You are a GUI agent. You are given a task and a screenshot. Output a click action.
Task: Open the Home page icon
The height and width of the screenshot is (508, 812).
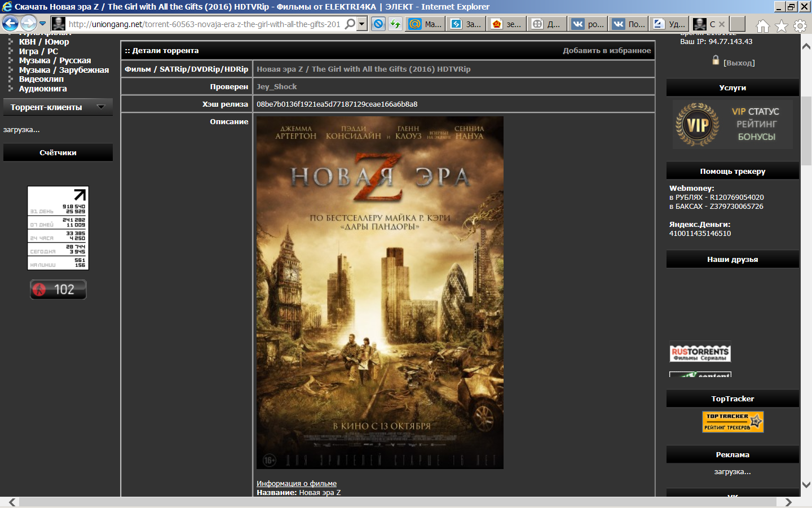(762, 26)
